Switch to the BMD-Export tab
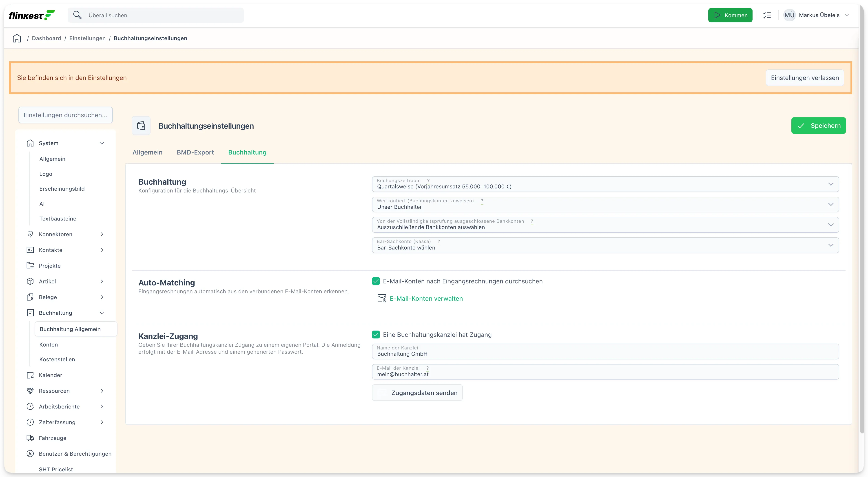The height and width of the screenshot is (477, 868). 195,152
